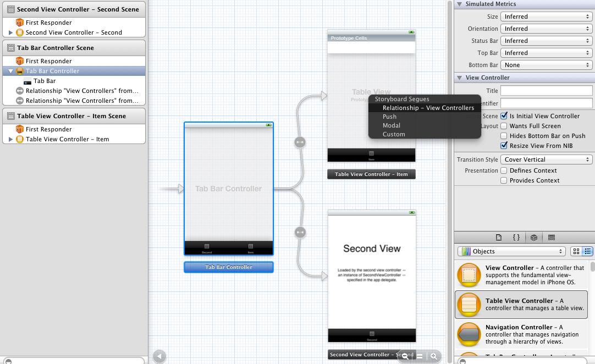
Task: Open the Object library cube tab
Action: pos(533,238)
